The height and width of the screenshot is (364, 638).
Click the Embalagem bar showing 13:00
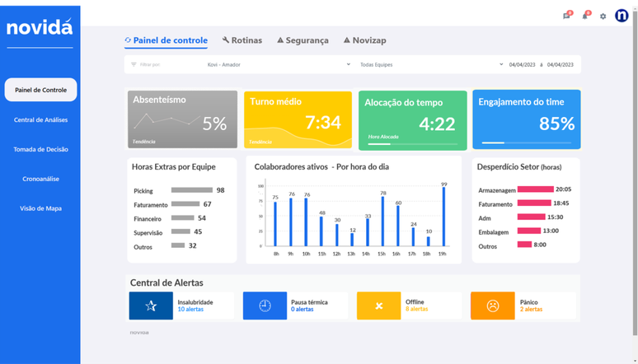529,231
